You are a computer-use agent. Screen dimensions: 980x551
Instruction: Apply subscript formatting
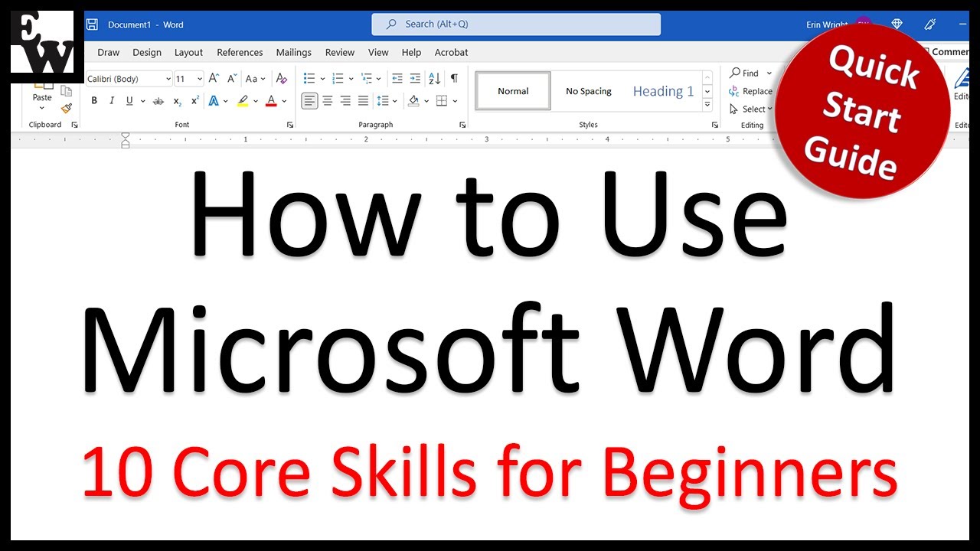coord(177,101)
